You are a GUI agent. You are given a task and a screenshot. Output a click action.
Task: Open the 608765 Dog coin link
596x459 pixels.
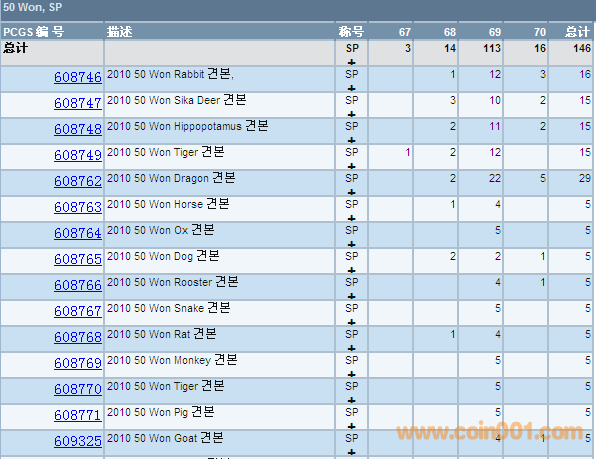coord(78,259)
